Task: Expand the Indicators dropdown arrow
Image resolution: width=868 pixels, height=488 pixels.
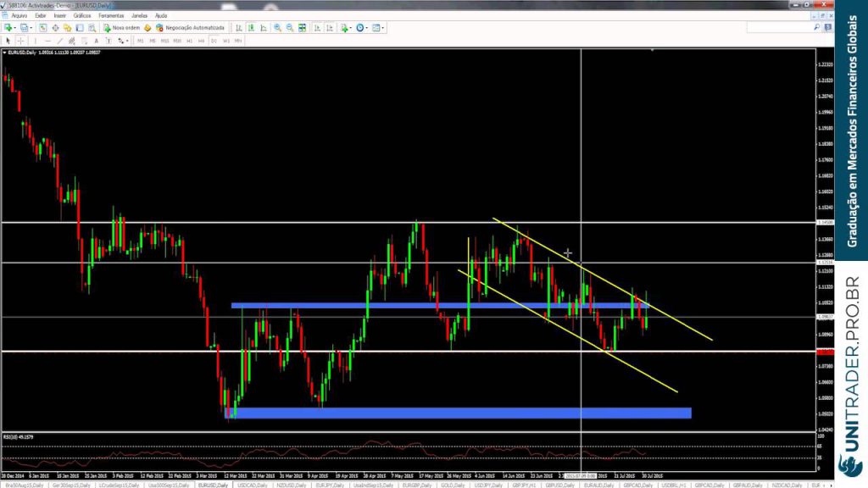Action: click(x=351, y=28)
